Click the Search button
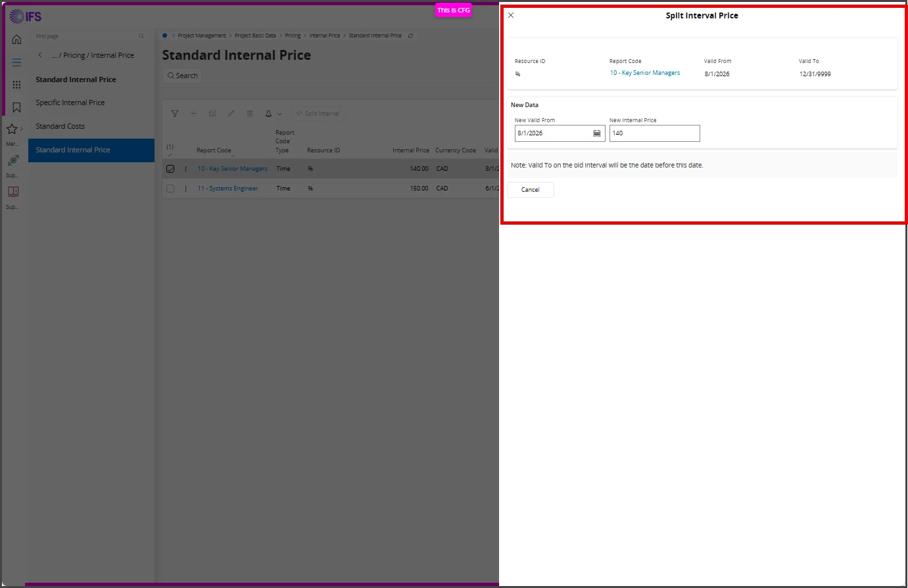The height and width of the screenshot is (588, 908). coord(182,76)
